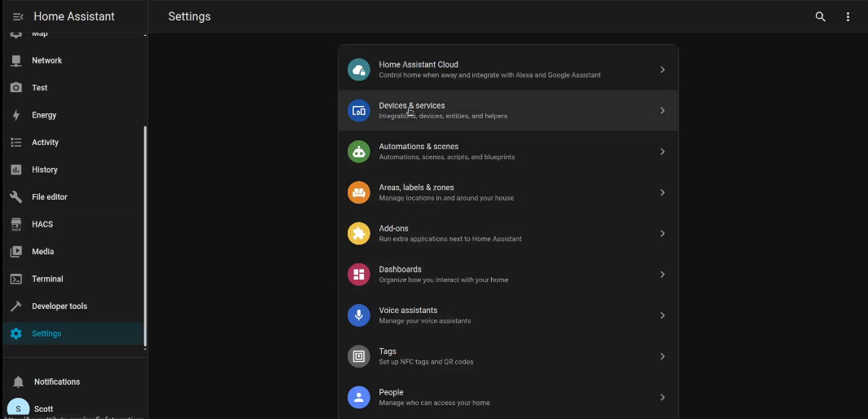Open Scott's user profile
The width and height of the screenshot is (868, 419).
(43, 408)
